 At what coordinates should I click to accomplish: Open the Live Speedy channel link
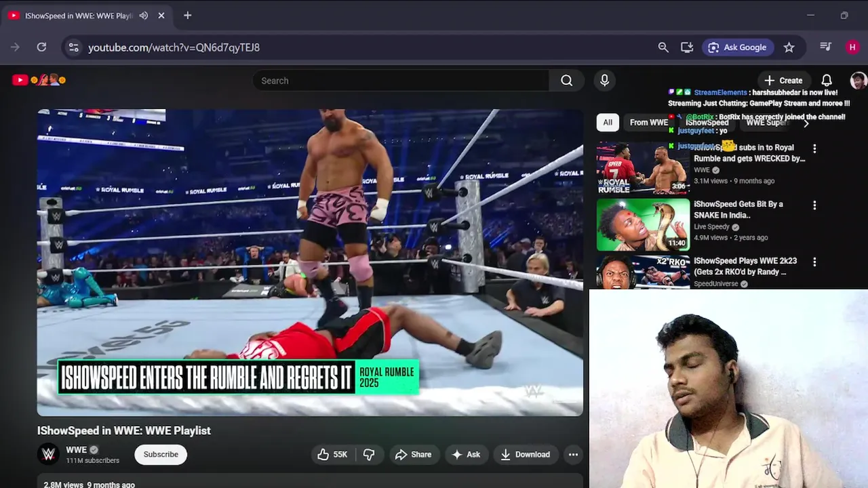[712, 227]
